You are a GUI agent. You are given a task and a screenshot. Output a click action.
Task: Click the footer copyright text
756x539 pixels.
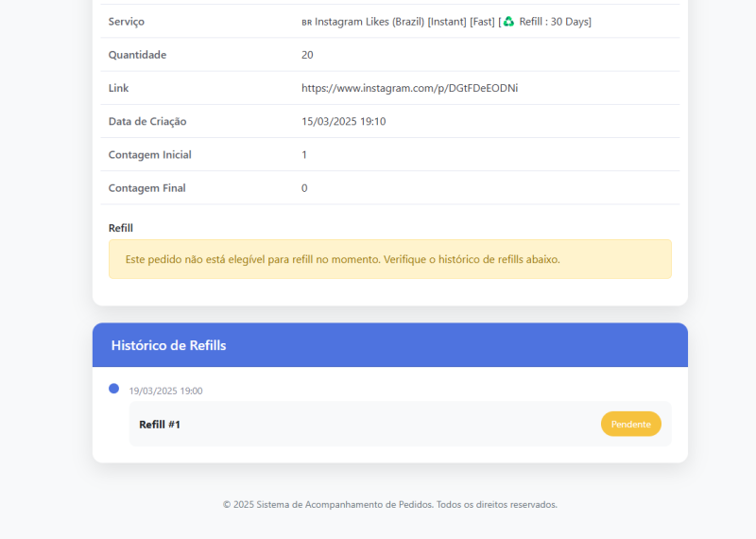(x=389, y=504)
